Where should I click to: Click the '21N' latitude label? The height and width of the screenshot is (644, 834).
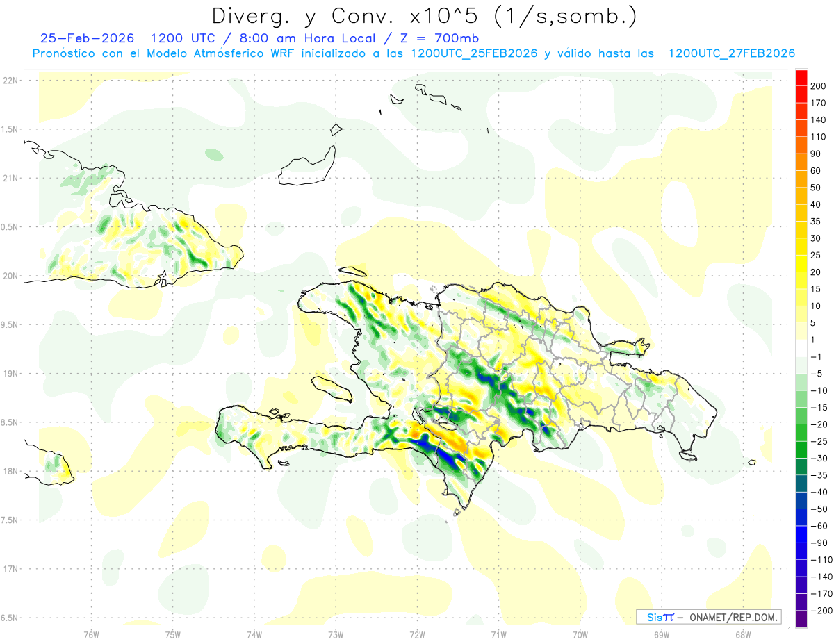(10, 178)
